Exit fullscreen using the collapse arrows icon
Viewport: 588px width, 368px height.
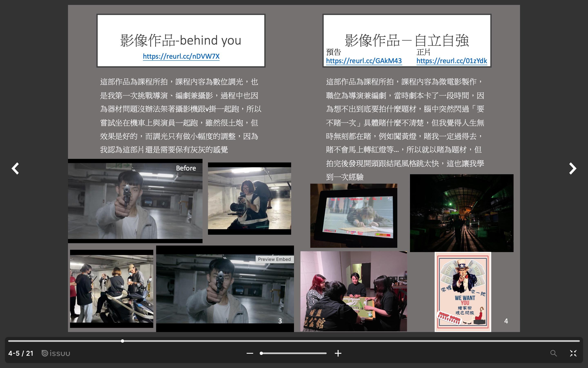coord(573,353)
